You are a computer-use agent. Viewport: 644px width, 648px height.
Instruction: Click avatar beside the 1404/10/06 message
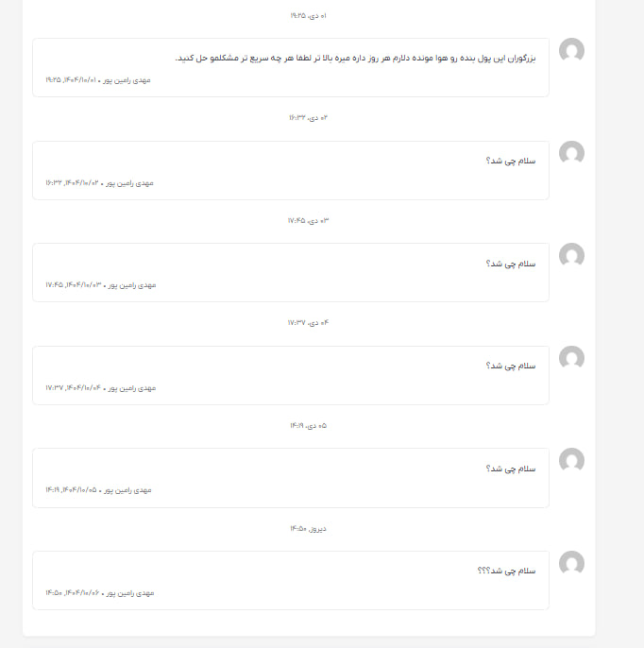(571, 563)
